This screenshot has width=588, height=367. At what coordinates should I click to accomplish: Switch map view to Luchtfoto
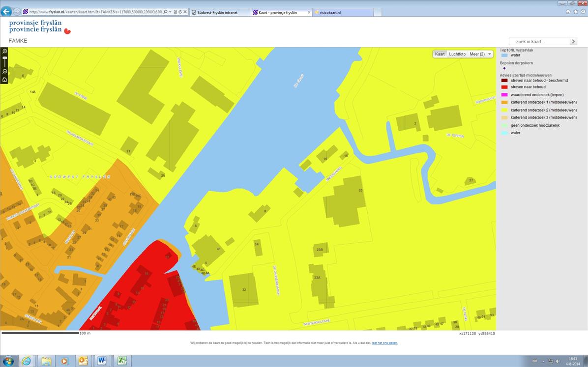(457, 54)
